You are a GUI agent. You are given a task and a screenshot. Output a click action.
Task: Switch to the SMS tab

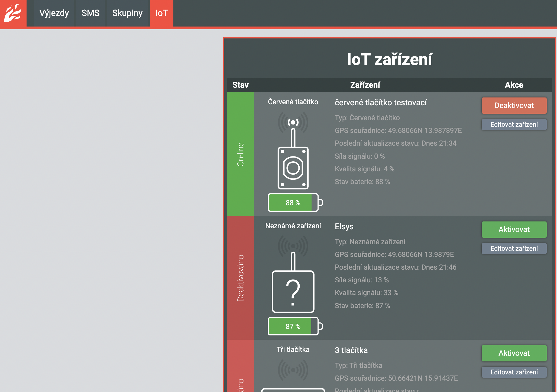(90, 13)
